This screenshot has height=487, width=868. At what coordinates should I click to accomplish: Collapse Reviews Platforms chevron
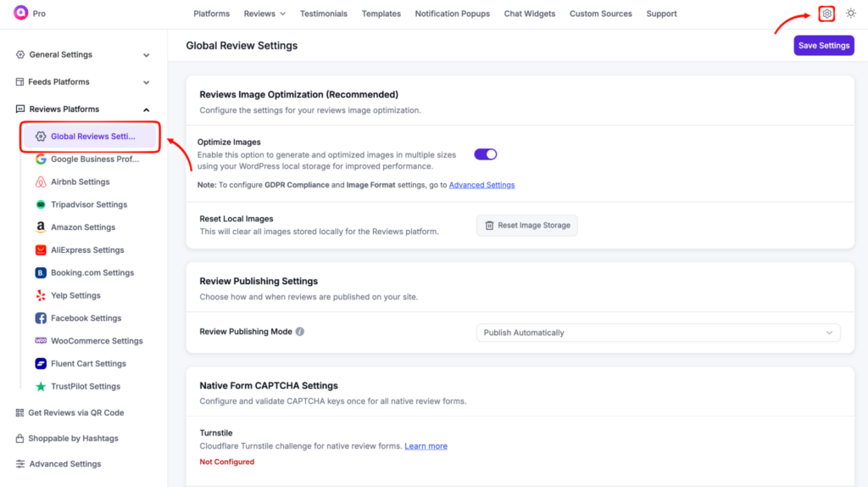coord(146,109)
